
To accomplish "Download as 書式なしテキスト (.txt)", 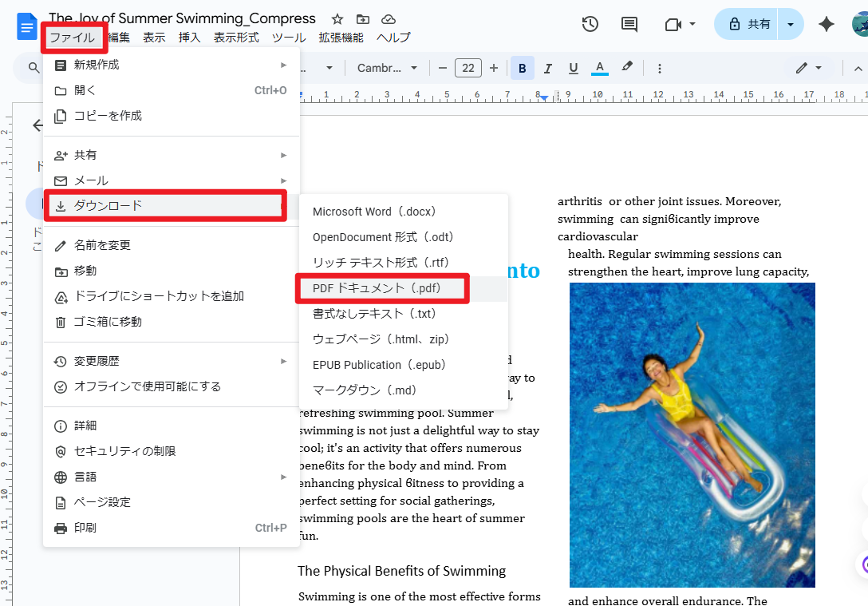I will [x=404, y=314].
